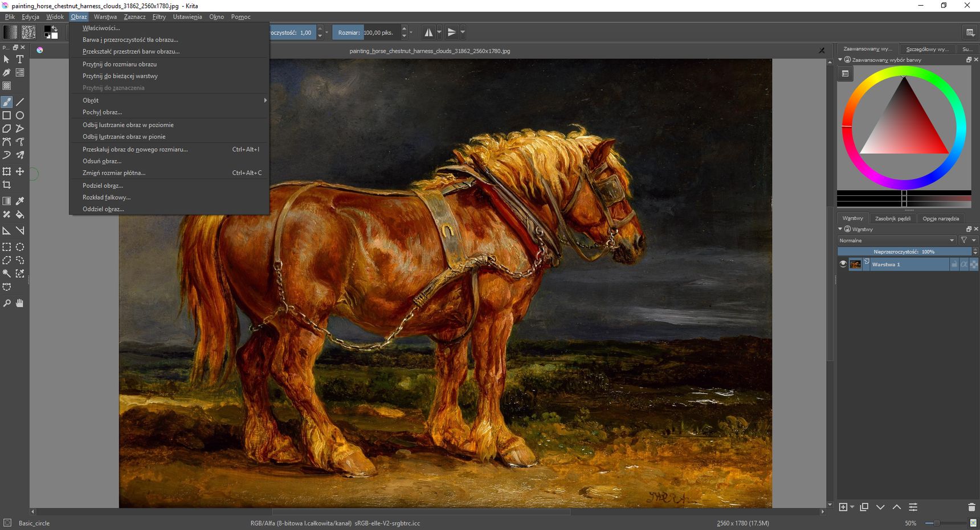Toggle visibility eye of Warstwa 1

(843, 264)
